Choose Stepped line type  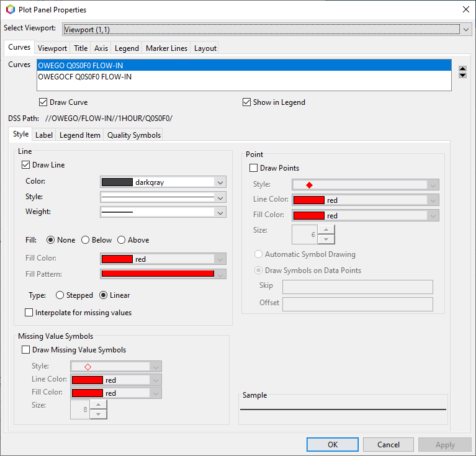pos(60,295)
